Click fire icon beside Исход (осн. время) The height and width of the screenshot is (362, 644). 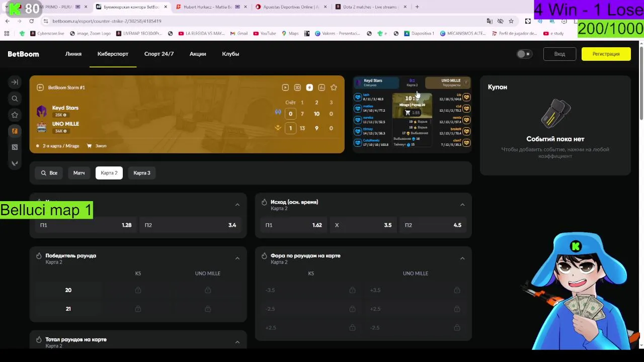264,202
